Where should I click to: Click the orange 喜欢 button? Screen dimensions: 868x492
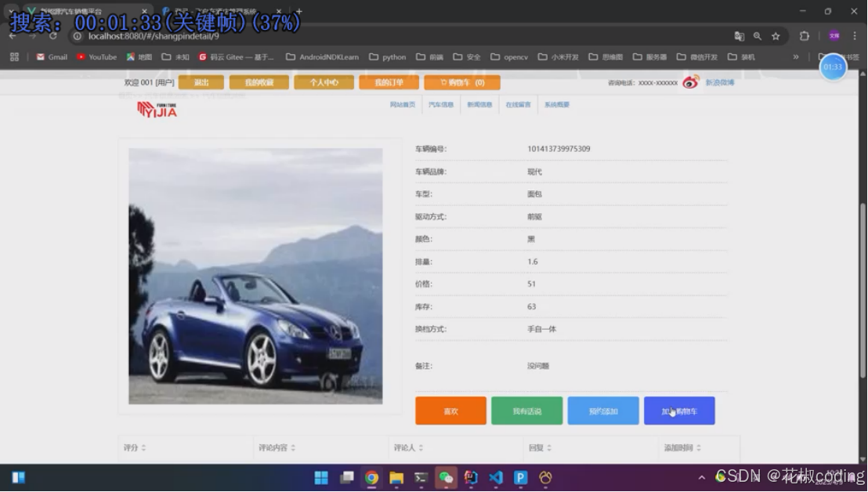coord(450,411)
